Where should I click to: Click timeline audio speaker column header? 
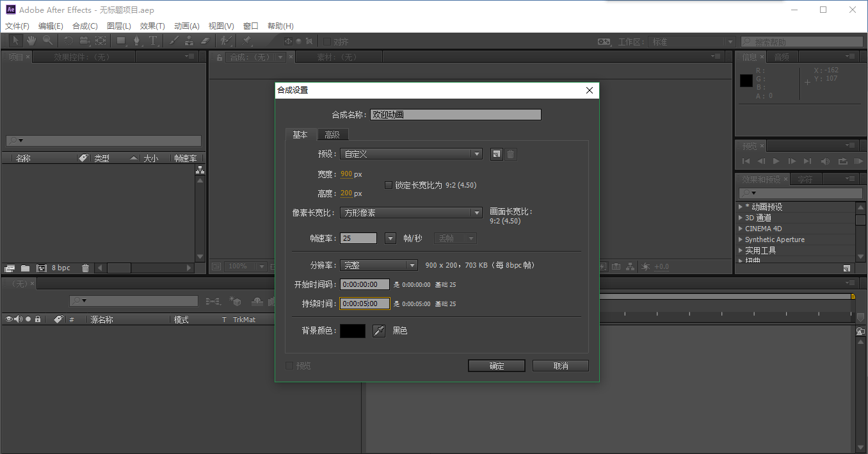18,319
